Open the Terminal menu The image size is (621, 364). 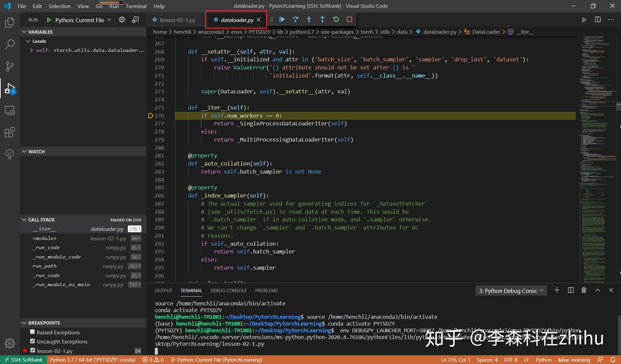(136, 6)
